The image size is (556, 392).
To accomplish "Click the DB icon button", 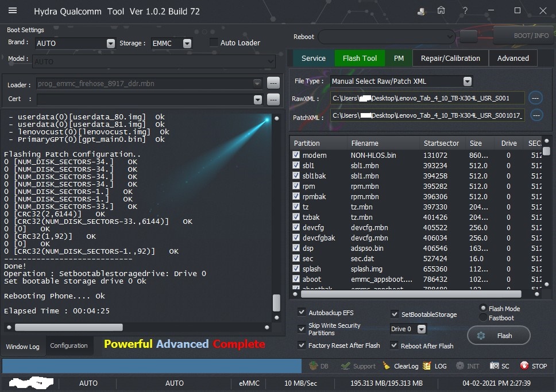I will 318,366.
